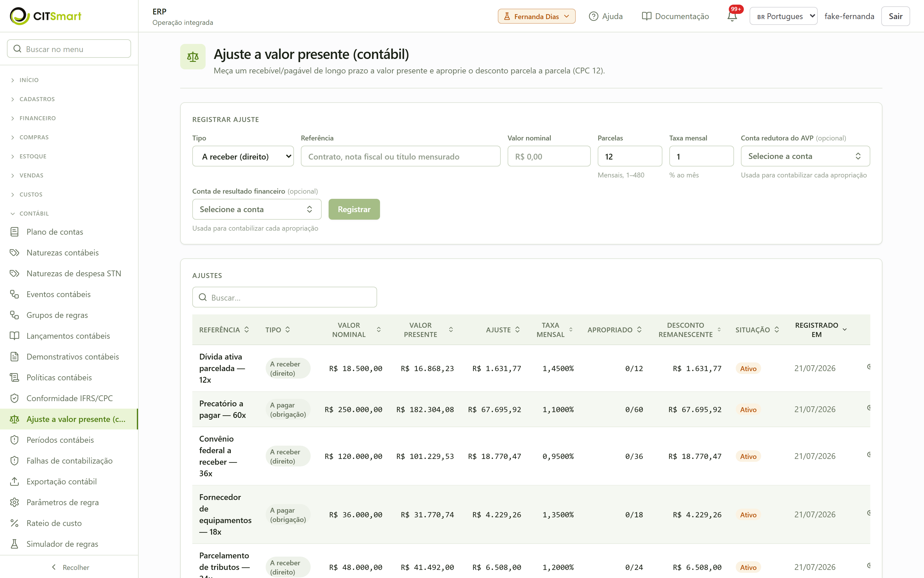
Task: Open Ajuda help link
Action: pos(606,16)
